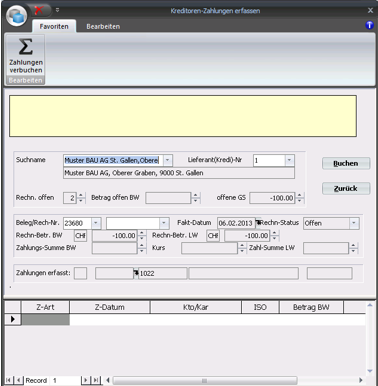Click the yellow message area
This screenshot has height=386, width=378.
point(183,116)
